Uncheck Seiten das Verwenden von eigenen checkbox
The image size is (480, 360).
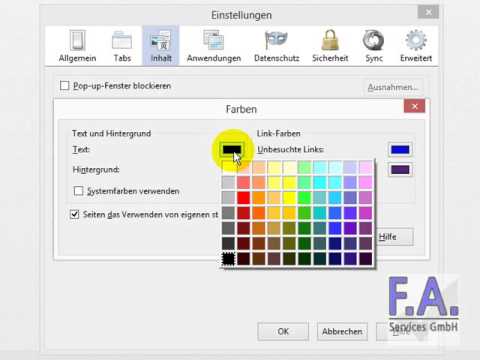pos(75,214)
